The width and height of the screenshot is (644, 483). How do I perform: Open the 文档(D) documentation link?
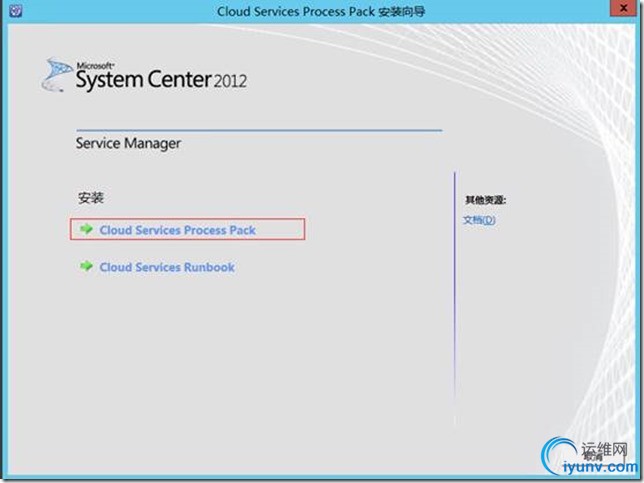point(479,220)
